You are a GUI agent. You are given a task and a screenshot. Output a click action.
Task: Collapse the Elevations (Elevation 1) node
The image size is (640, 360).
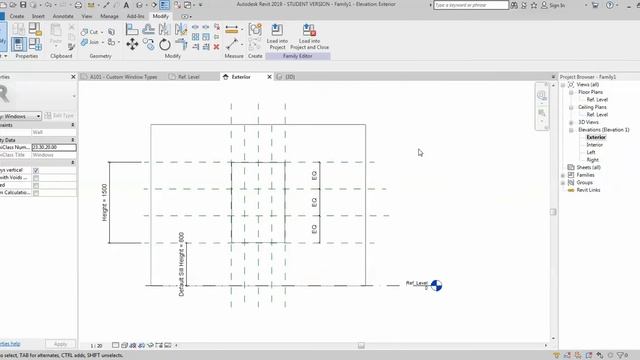[x=571, y=130]
